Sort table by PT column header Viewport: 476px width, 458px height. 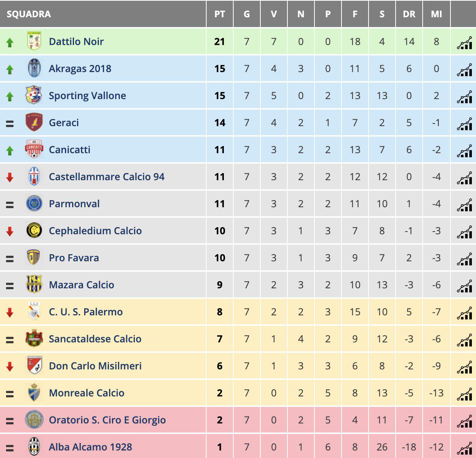[x=220, y=14]
